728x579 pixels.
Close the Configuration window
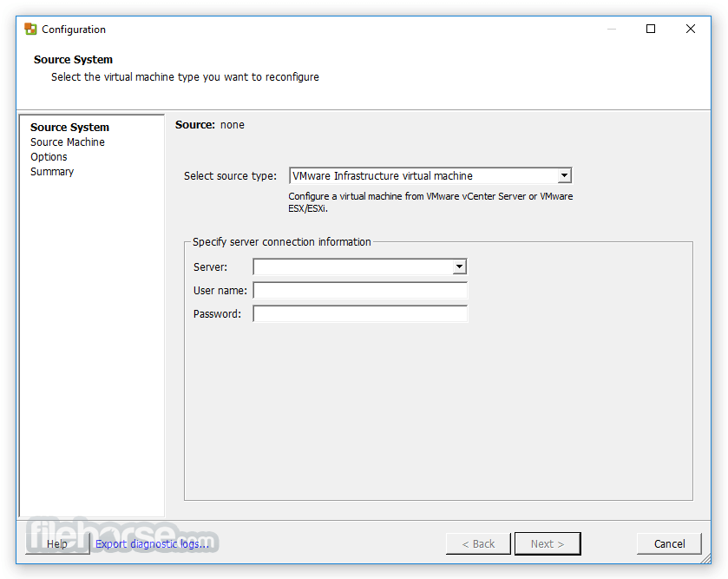pos(691,29)
